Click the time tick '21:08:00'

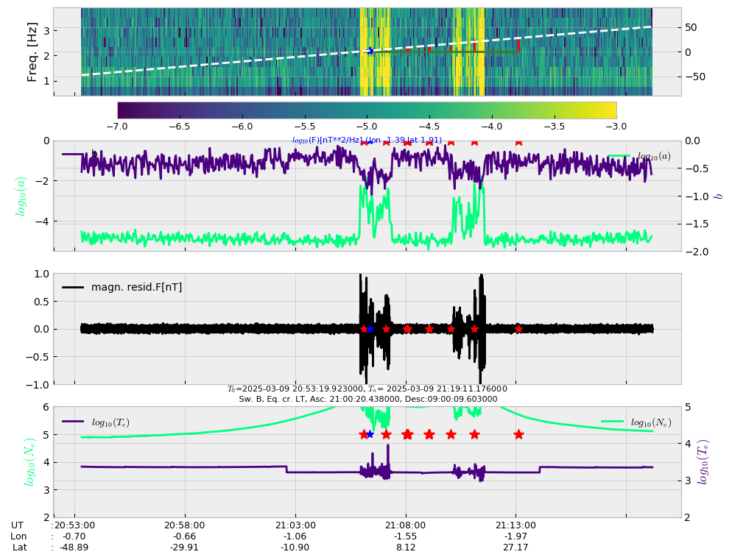click(405, 525)
